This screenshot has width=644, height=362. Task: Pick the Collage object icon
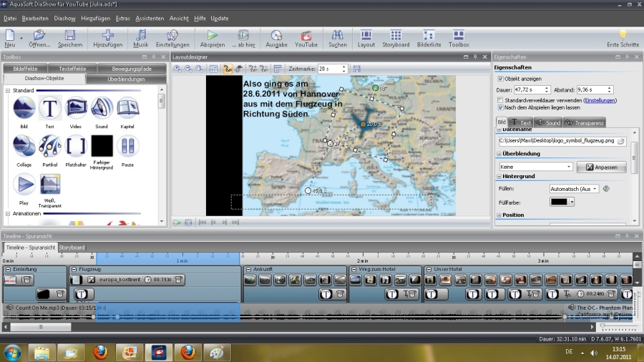pyautogui.click(x=24, y=146)
